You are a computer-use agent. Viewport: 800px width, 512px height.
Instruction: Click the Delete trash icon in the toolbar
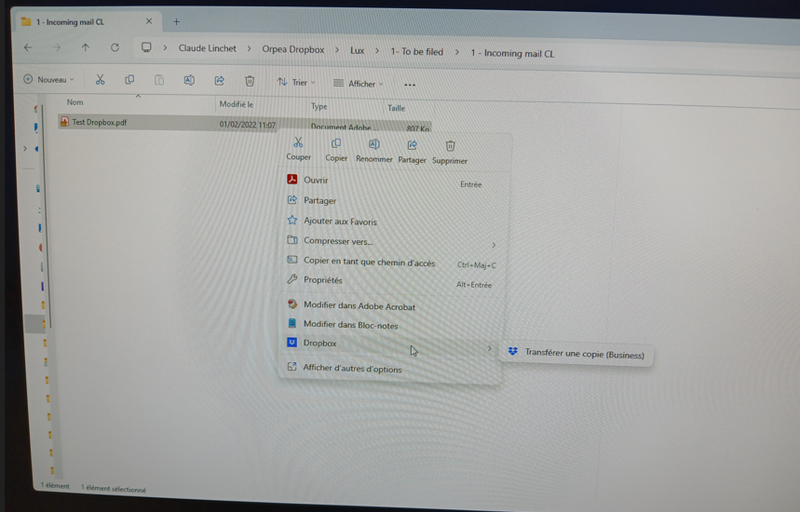pyautogui.click(x=249, y=81)
